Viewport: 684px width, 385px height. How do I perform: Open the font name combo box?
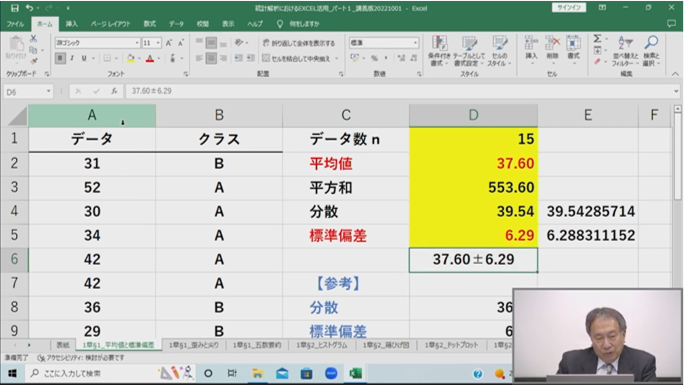pyautogui.click(x=97, y=43)
